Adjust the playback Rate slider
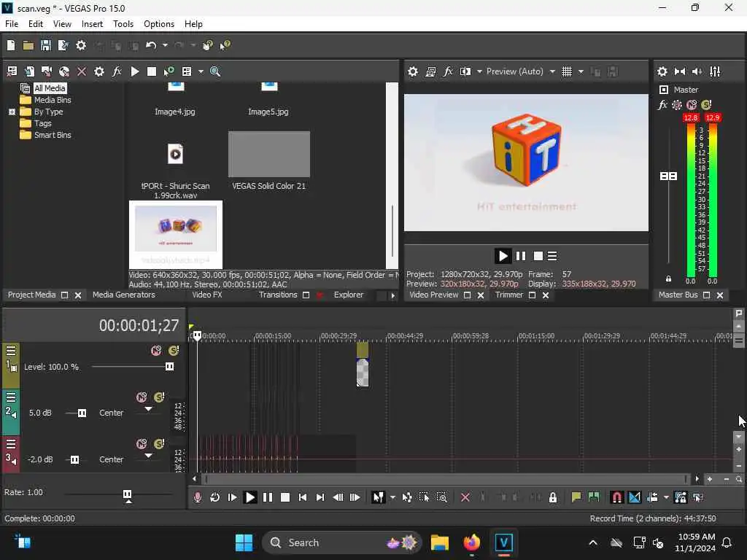 tap(127, 494)
